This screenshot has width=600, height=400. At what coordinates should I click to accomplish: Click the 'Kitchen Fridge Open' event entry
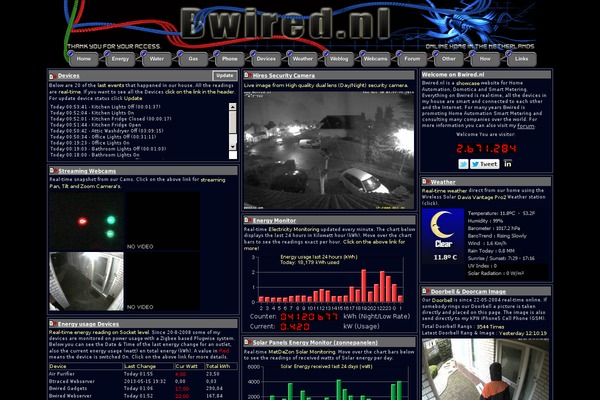click(95, 125)
